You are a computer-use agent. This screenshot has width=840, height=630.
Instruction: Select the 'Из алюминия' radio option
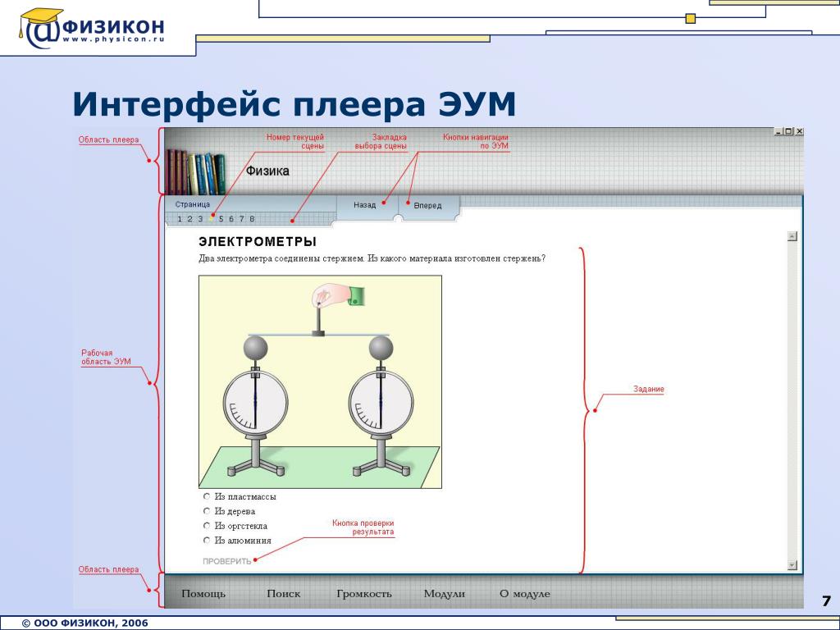[207, 540]
